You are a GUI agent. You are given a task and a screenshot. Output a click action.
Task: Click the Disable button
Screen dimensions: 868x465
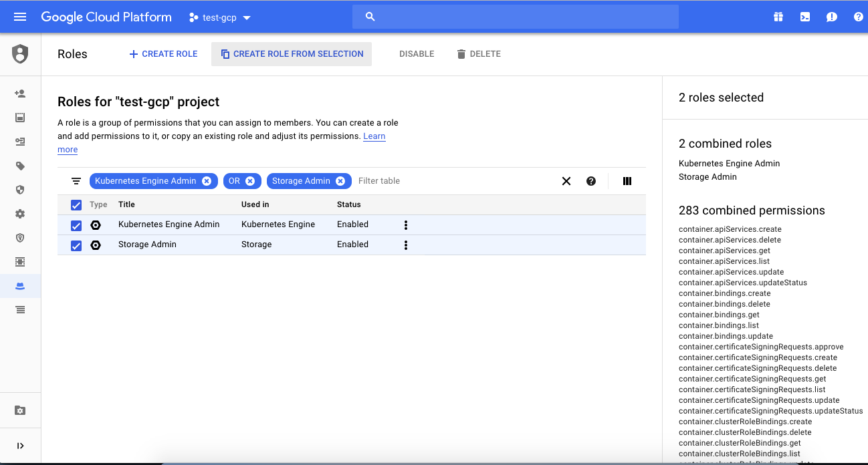[x=417, y=54]
